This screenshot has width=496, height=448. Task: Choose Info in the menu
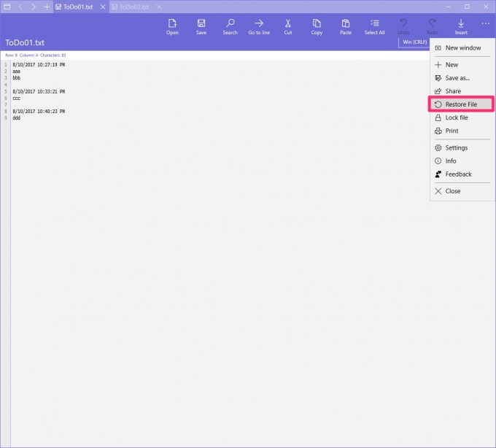coord(462,161)
